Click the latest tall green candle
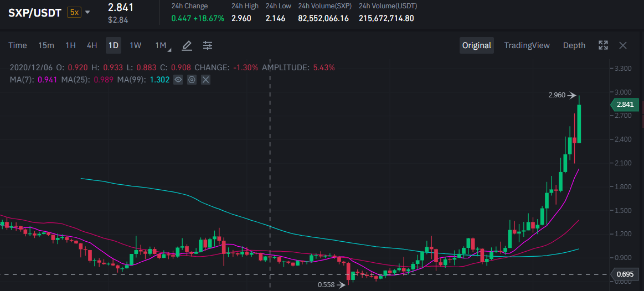This screenshot has height=291, width=644. [x=579, y=123]
